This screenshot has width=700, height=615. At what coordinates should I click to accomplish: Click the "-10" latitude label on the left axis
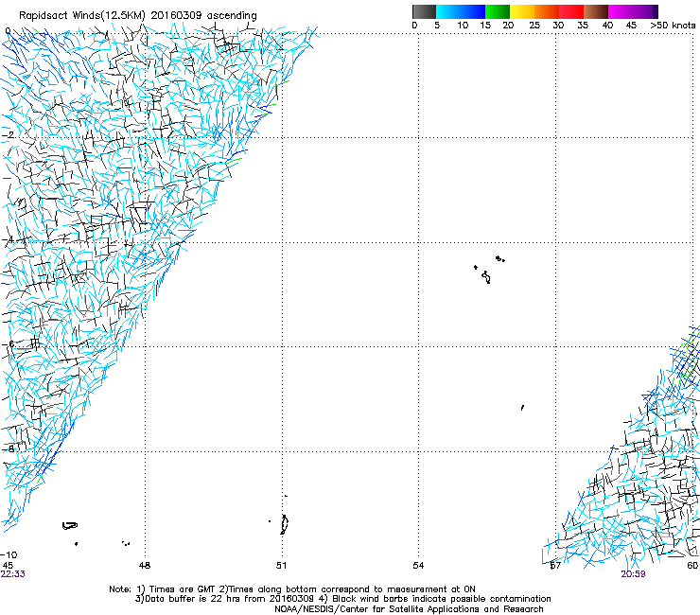tap(9, 554)
